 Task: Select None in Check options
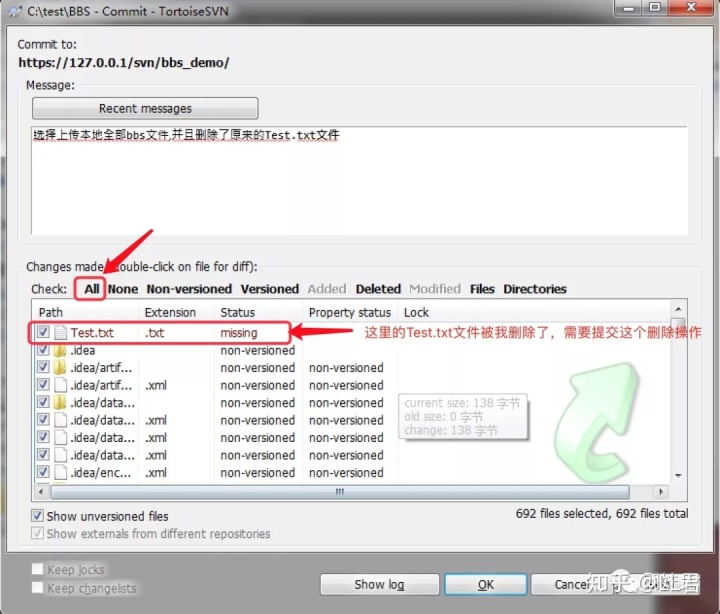pyautogui.click(x=123, y=289)
